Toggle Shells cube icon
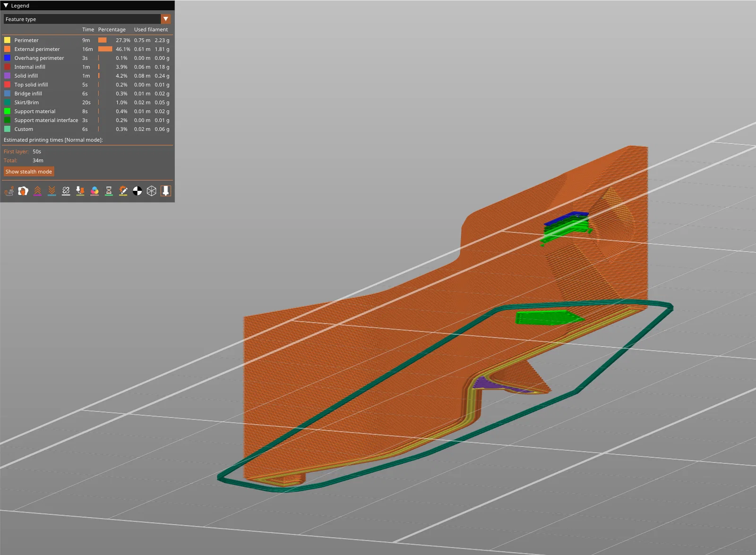This screenshot has height=555, width=756. [x=151, y=191]
